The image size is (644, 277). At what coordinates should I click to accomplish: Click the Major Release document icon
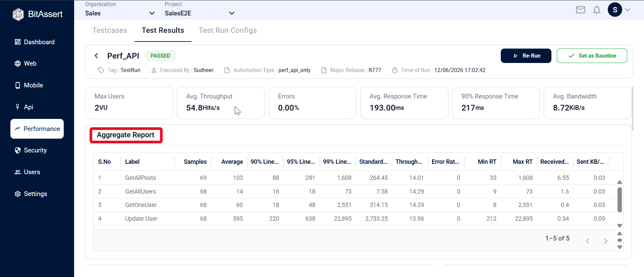tap(324, 70)
